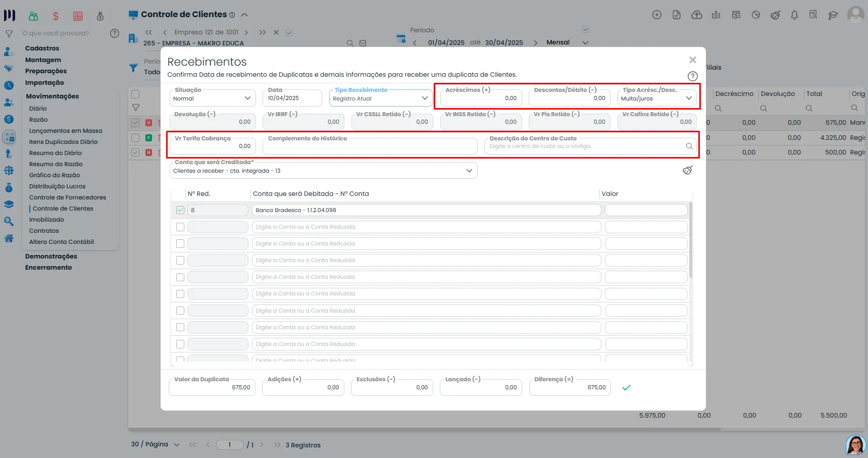868x458 pixels.
Task: Open the assistant avatar chat at bottom right
Action: pyautogui.click(x=855, y=445)
